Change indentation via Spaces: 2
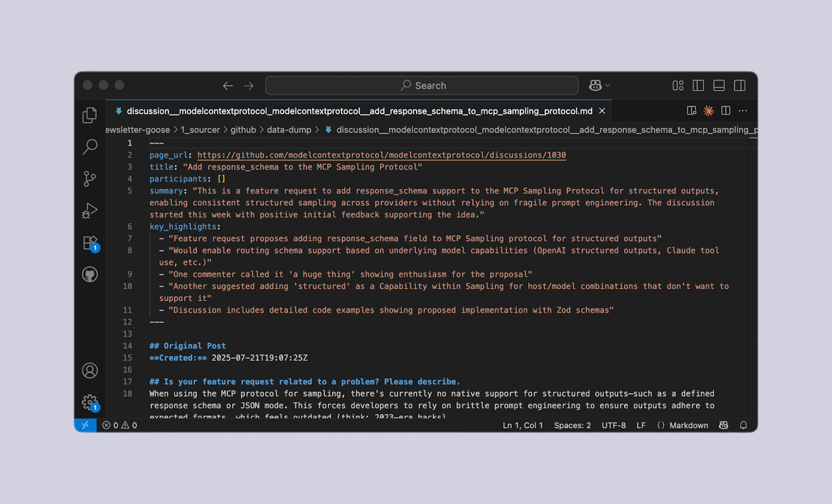This screenshot has width=832, height=504. [572, 425]
